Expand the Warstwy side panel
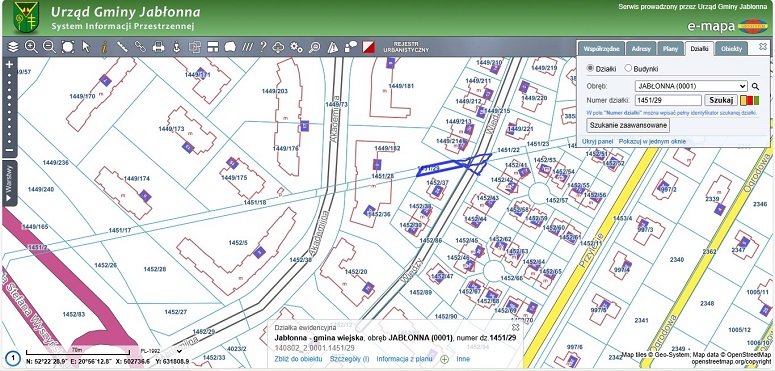Image resolution: width=775 pixels, height=371 pixels. pos(8,183)
